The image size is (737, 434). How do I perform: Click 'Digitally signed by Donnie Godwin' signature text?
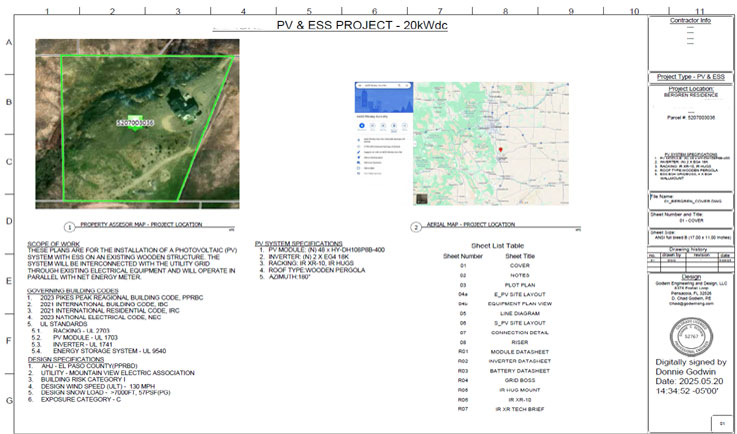point(691,367)
